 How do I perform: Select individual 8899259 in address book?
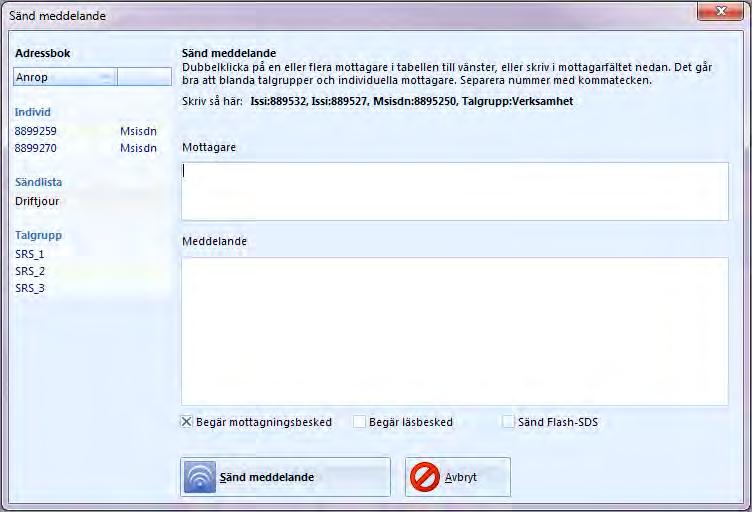tap(35, 131)
